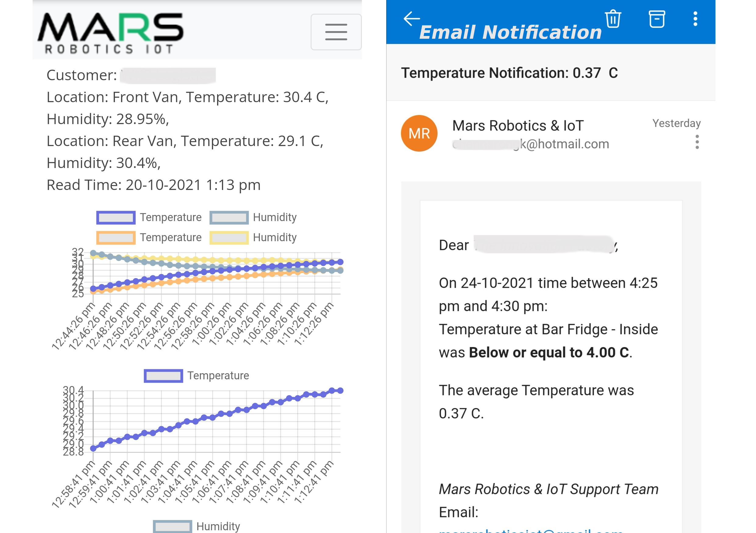Open email header overflow menu dots
The width and height of the screenshot is (756, 533).
[695, 19]
